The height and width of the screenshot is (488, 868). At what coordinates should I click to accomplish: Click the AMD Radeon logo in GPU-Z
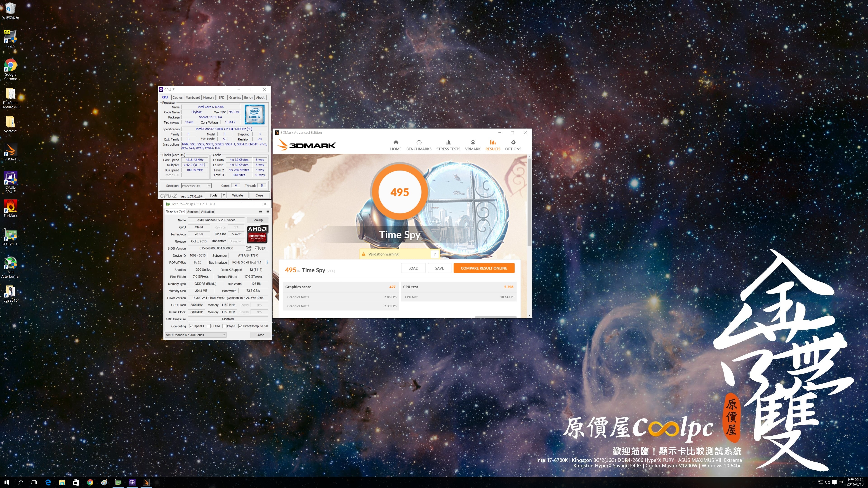click(x=257, y=234)
